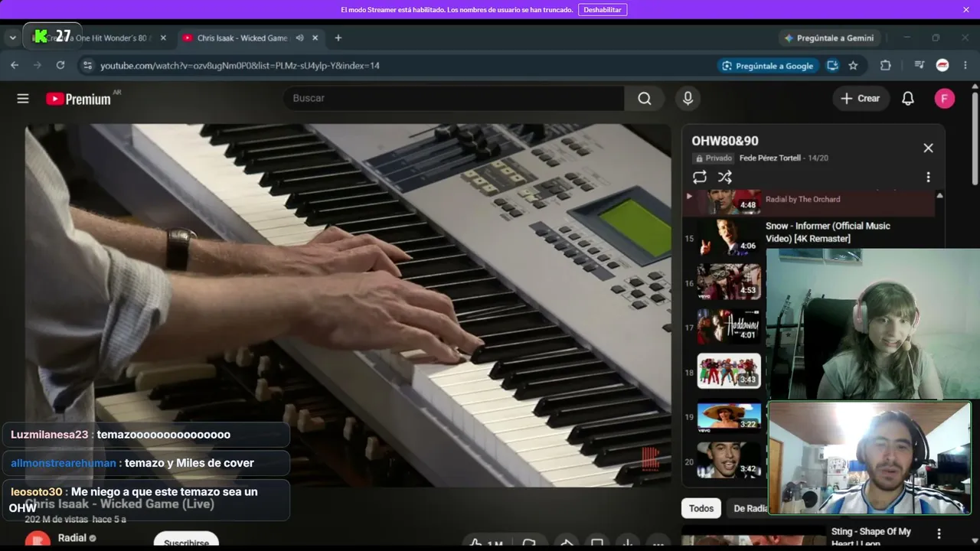Start voice search with the microphone icon

coord(688,98)
